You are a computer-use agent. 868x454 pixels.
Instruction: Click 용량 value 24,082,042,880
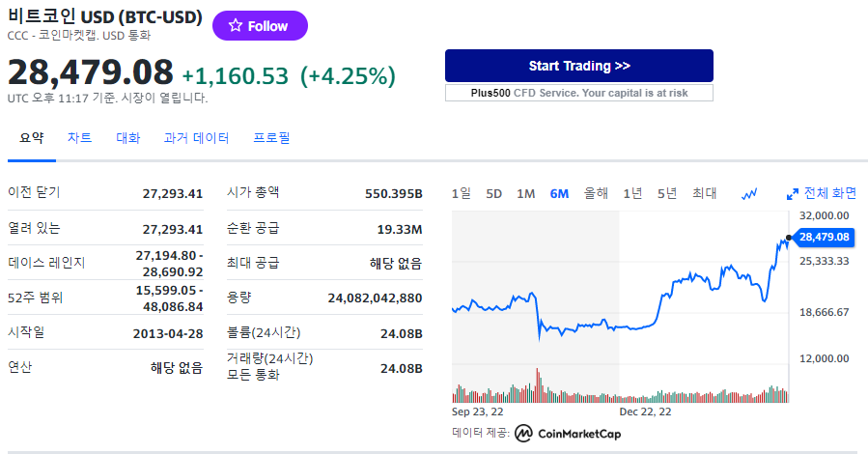375,298
